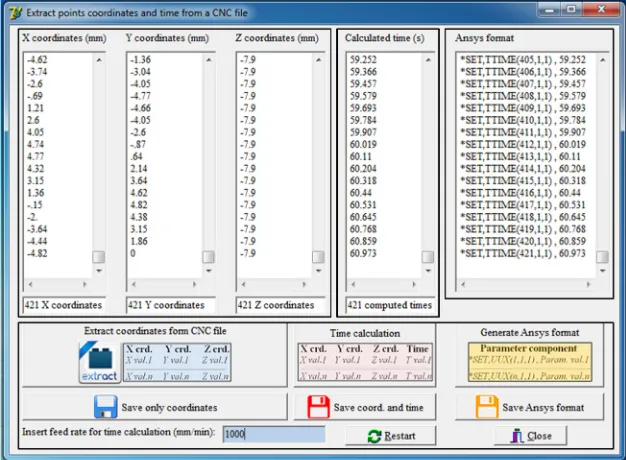This screenshot has height=460, width=626.
Task: Select X coordinate value -4.82
Action: (x=37, y=253)
